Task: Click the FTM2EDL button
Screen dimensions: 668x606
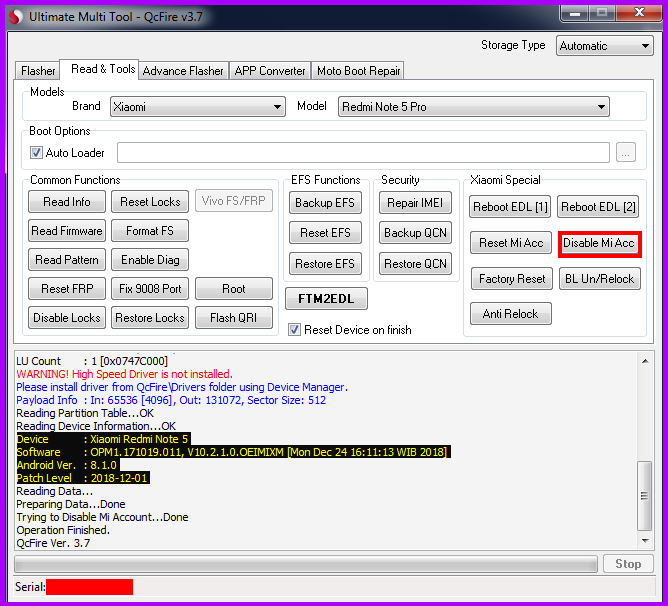Action: [326, 298]
